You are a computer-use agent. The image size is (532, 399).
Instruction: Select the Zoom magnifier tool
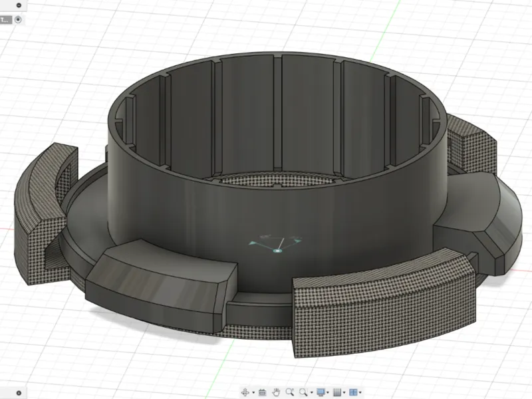point(290,392)
